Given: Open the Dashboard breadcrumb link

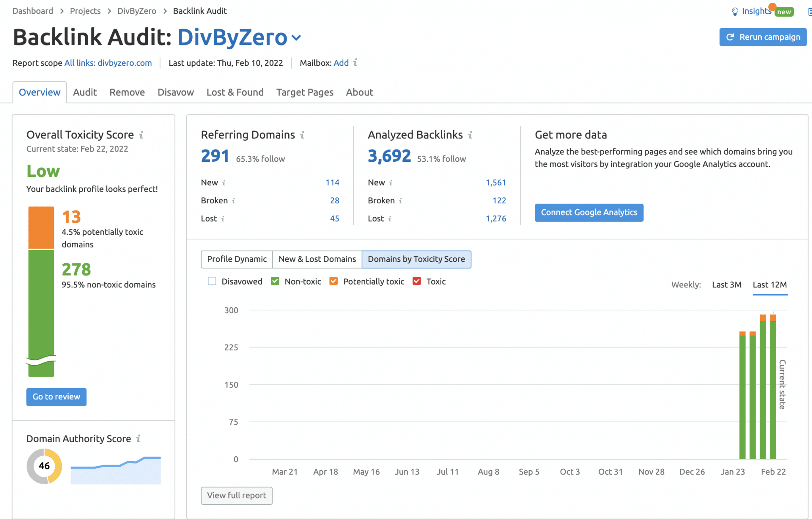Looking at the screenshot, I should click(x=33, y=11).
